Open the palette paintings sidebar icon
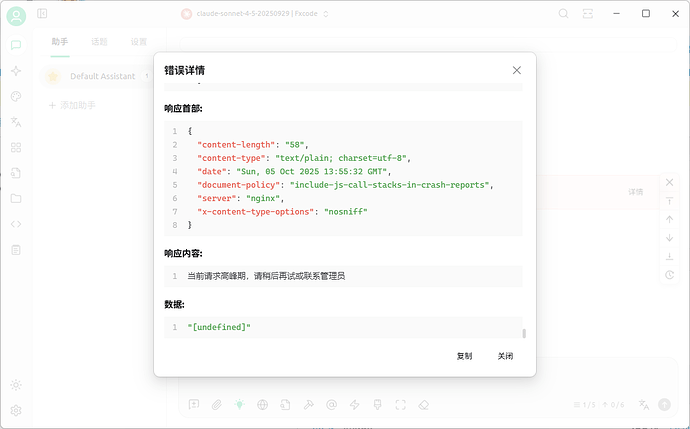Image resolution: width=690 pixels, height=429 pixels. click(16, 96)
